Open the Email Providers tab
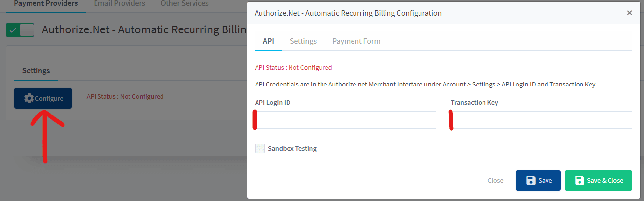644x201 pixels. tap(119, 4)
